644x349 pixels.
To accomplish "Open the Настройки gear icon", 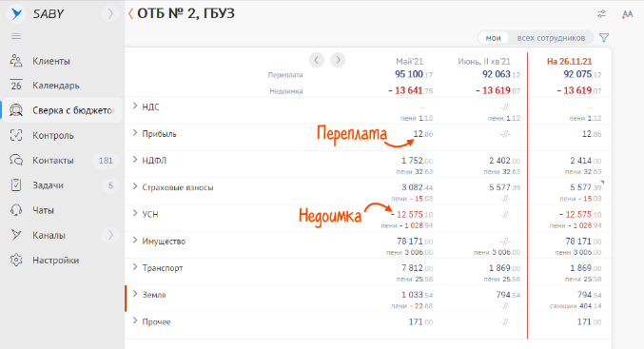I will (x=16, y=261).
